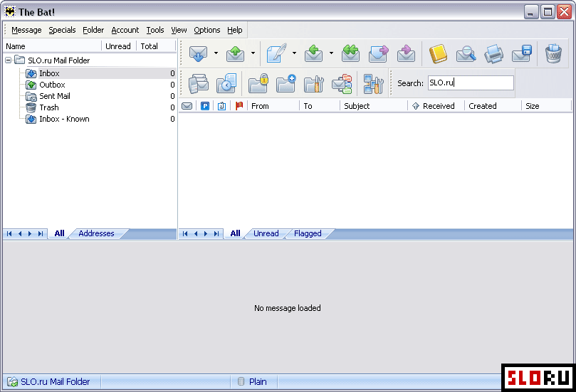Click the Delete message trash bin icon
This screenshot has width=576, height=392.
(553, 54)
